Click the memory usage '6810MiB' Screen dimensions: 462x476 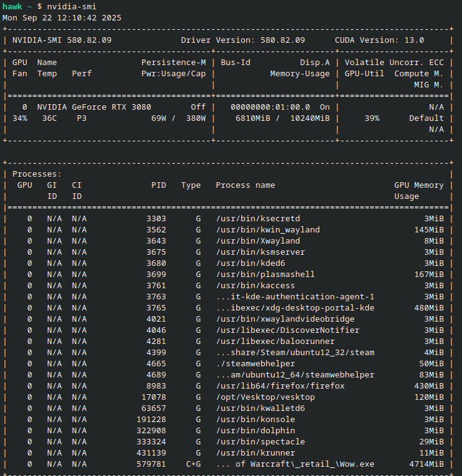[x=253, y=118]
